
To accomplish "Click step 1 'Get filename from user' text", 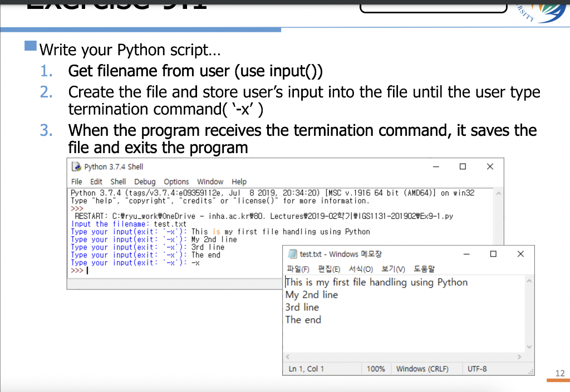I will tap(195, 71).
